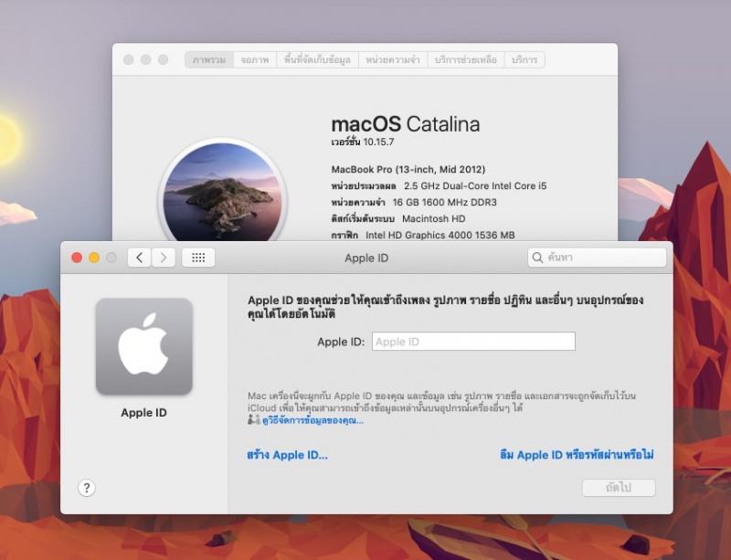
Task: Click 2.5 GHz Dual-Core Intel Core i5 text
Action: coord(475,185)
